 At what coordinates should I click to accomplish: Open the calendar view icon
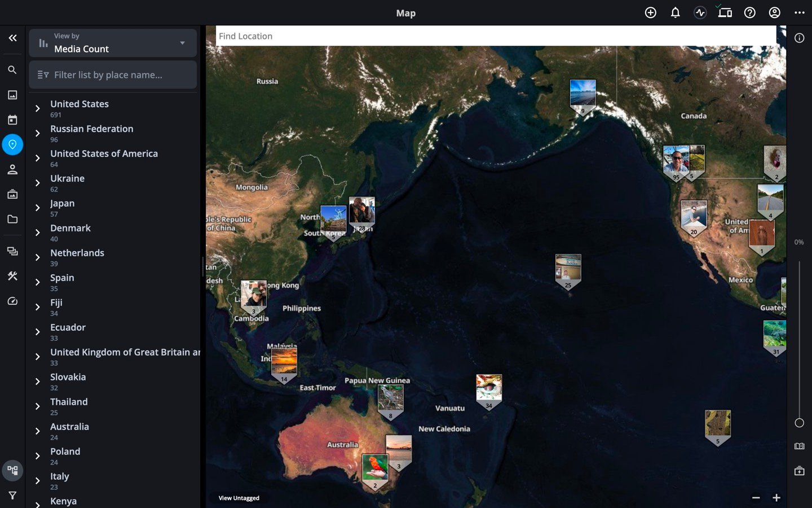pyautogui.click(x=12, y=120)
